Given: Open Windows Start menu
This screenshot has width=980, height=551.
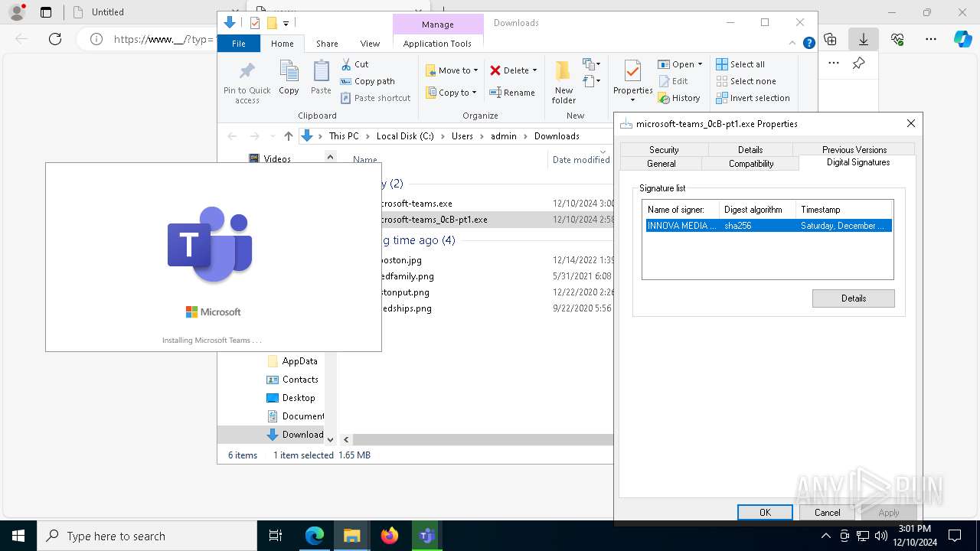Looking at the screenshot, I should tap(18, 536).
